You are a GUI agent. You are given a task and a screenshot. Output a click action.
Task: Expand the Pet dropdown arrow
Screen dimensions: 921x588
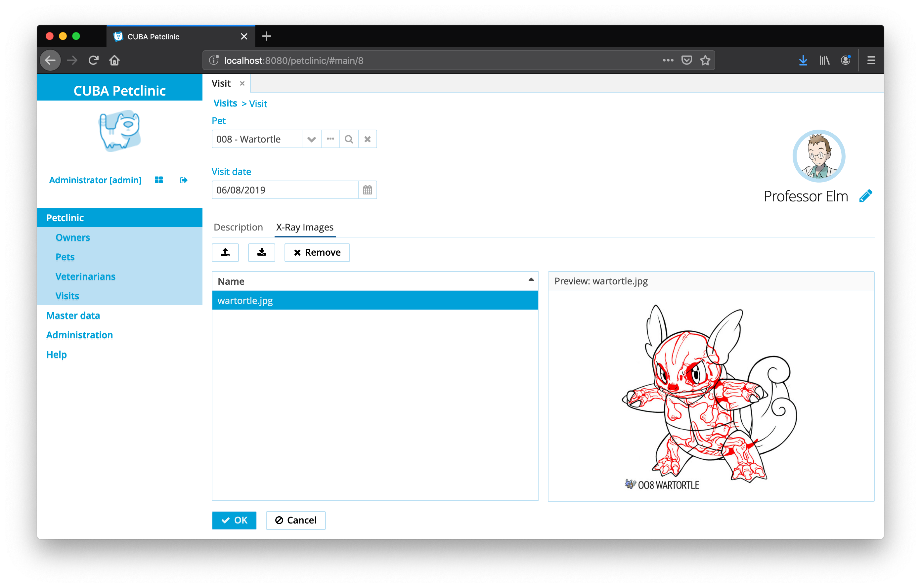pos(311,139)
